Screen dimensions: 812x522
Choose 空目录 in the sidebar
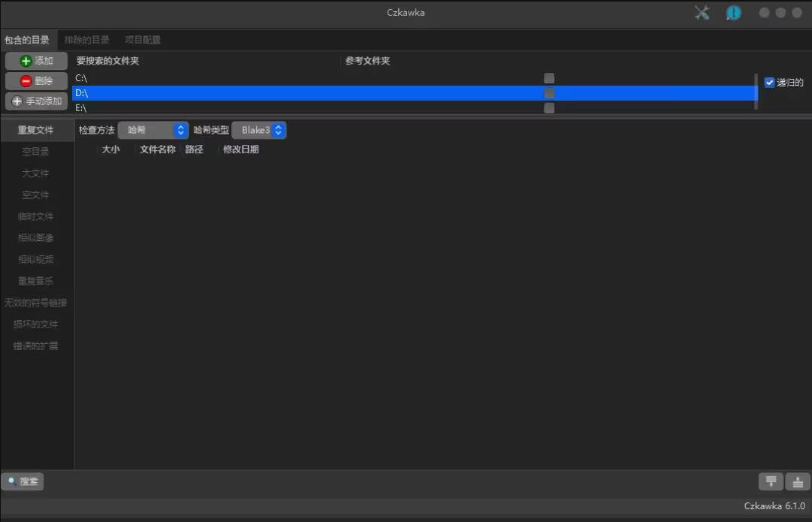(36, 152)
